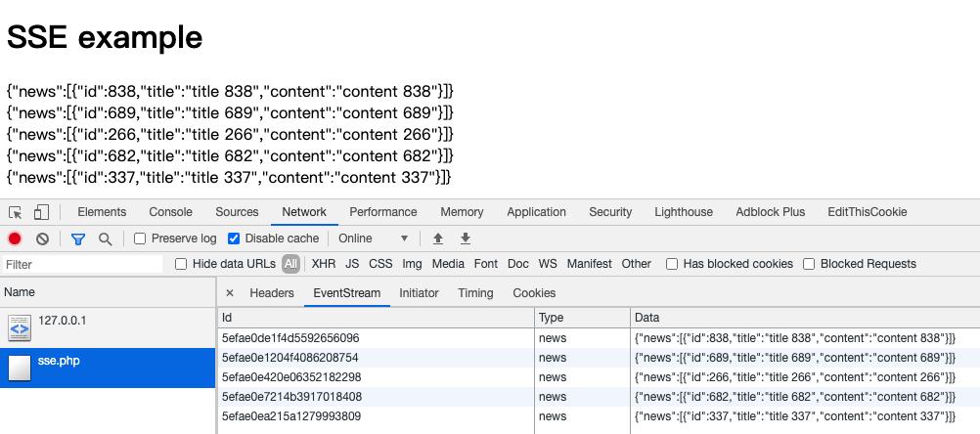Image resolution: width=980 pixels, height=434 pixels.
Task: Clear the network log icon
Action: point(42,239)
